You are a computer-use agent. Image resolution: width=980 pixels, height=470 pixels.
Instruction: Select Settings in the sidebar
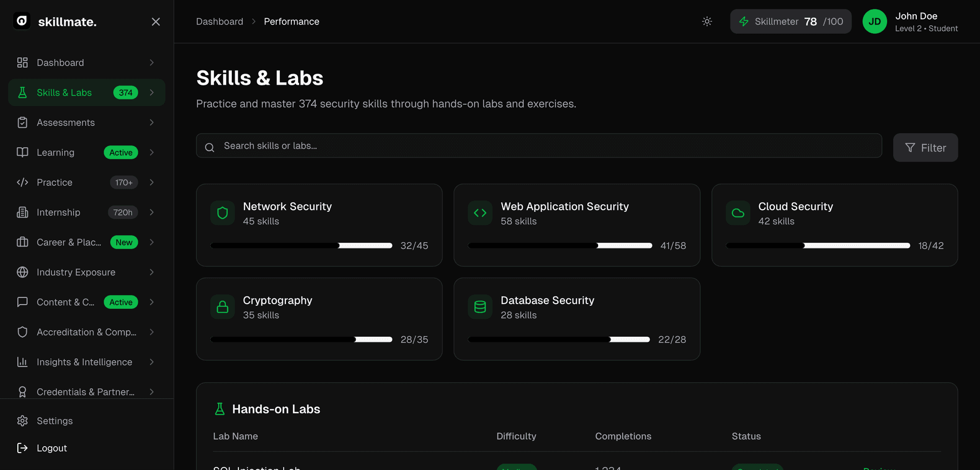click(87, 421)
